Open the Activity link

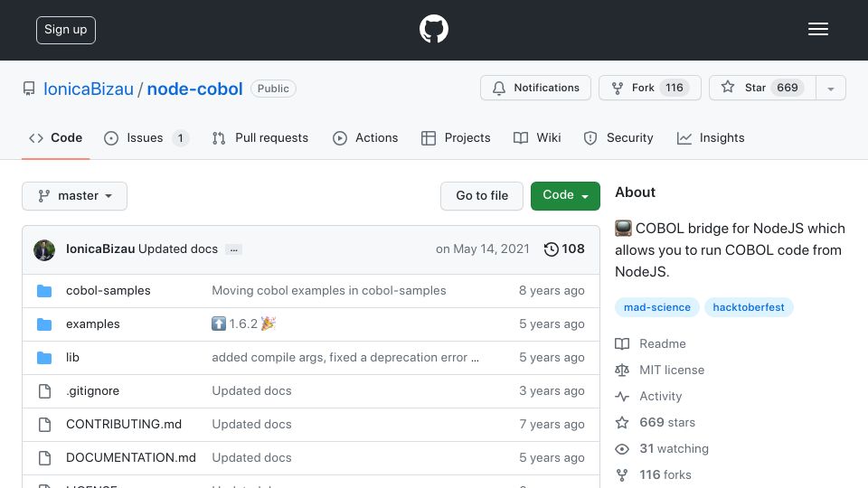point(660,396)
